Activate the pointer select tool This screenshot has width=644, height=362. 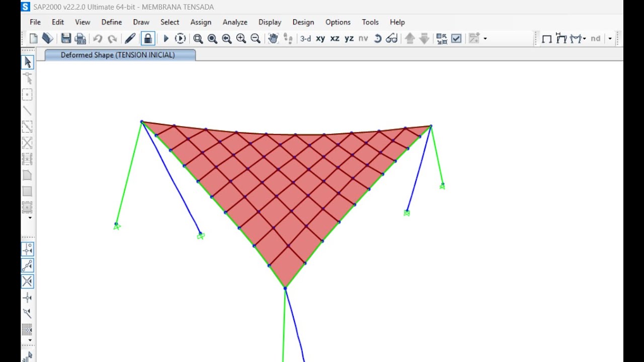(28, 62)
